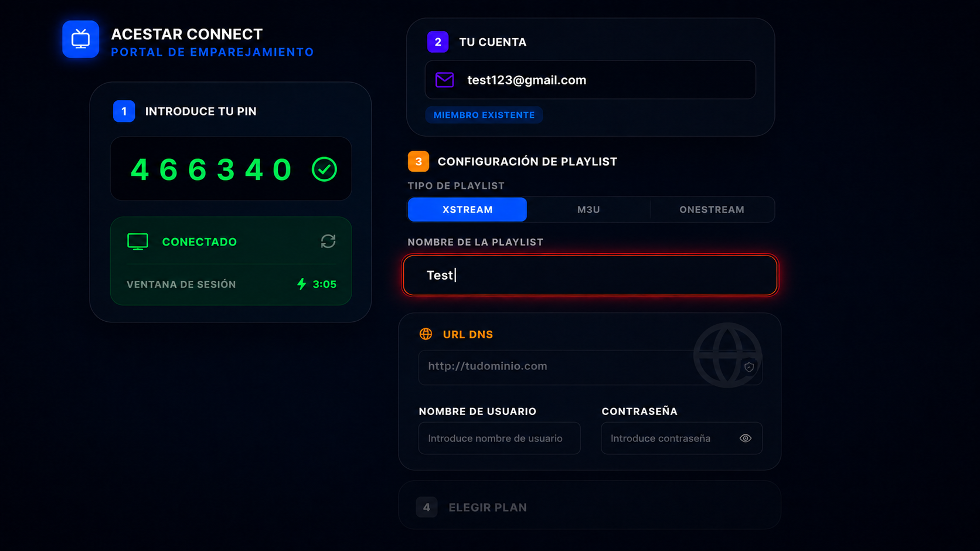
Task: Switch to the ONESTREAM playlist type
Action: pyautogui.click(x=712, y=210)
